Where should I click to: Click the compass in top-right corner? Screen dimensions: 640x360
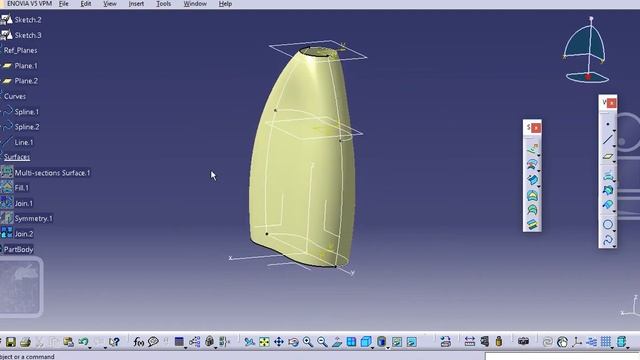587,50
